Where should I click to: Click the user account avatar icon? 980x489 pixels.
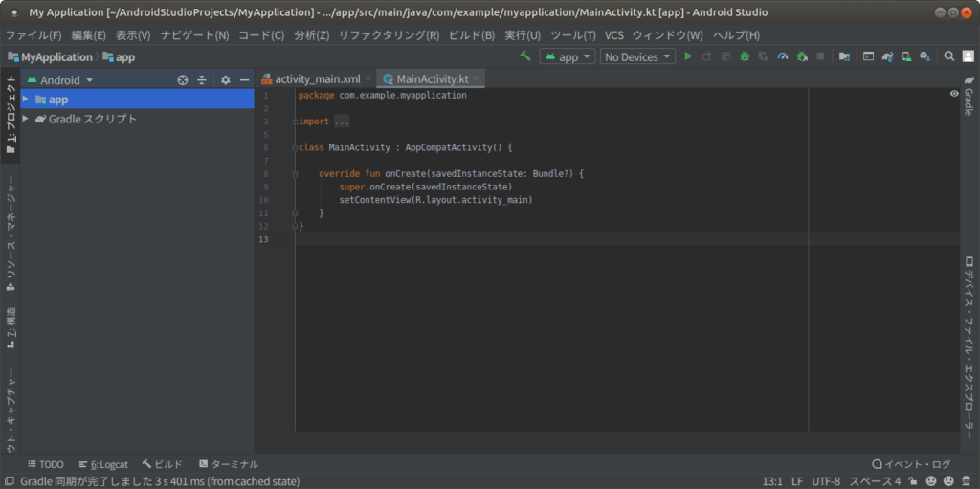[x=969, y=56]
